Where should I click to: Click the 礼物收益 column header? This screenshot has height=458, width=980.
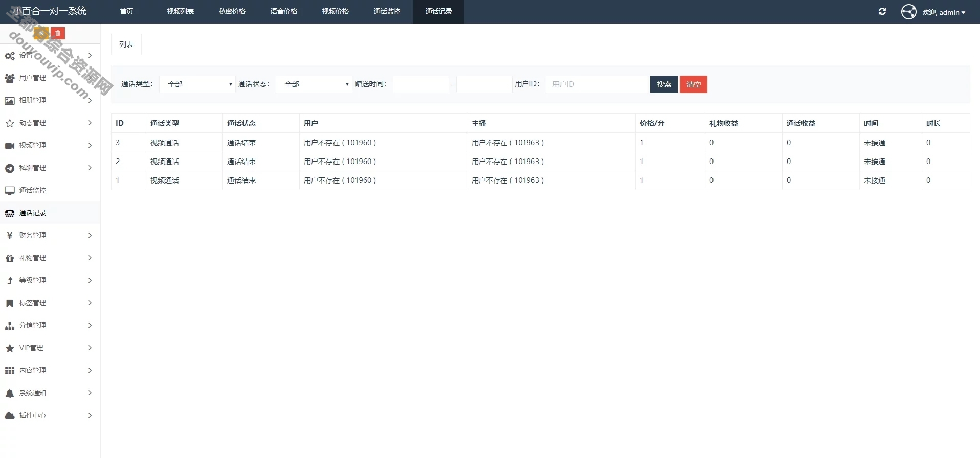(724, 123)
